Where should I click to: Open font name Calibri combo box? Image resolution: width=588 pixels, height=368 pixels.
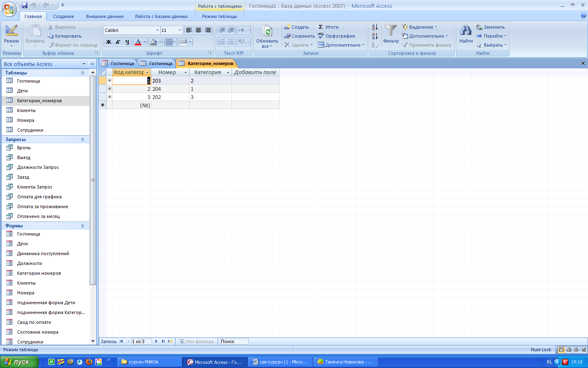(x=131, y=30)
